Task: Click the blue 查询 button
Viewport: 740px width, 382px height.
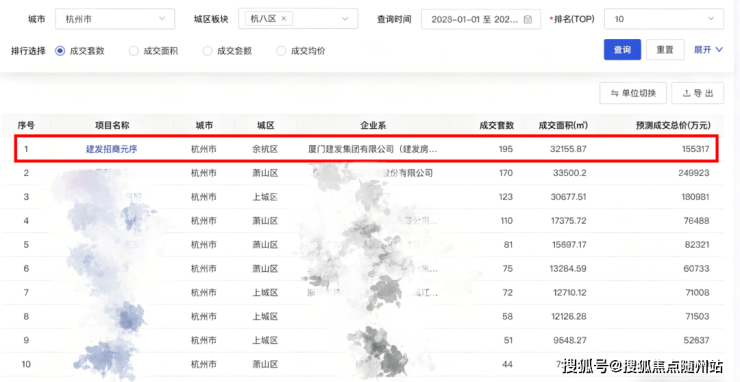Action: [x=622, y=50]
